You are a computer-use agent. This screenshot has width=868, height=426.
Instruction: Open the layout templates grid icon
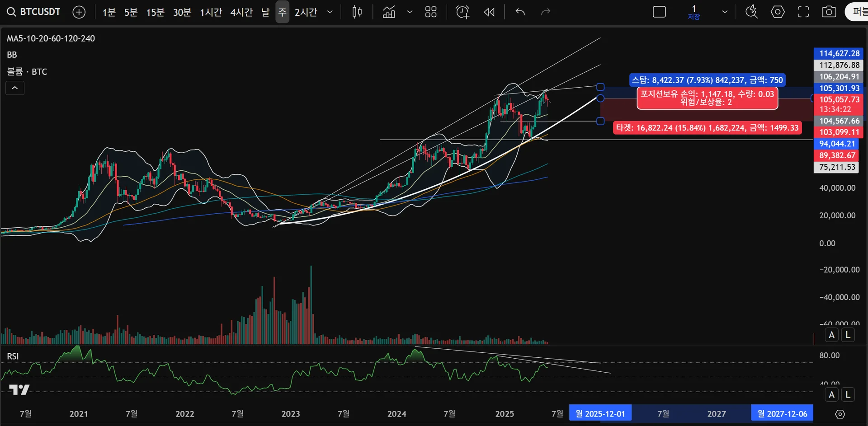coord(431,12)
